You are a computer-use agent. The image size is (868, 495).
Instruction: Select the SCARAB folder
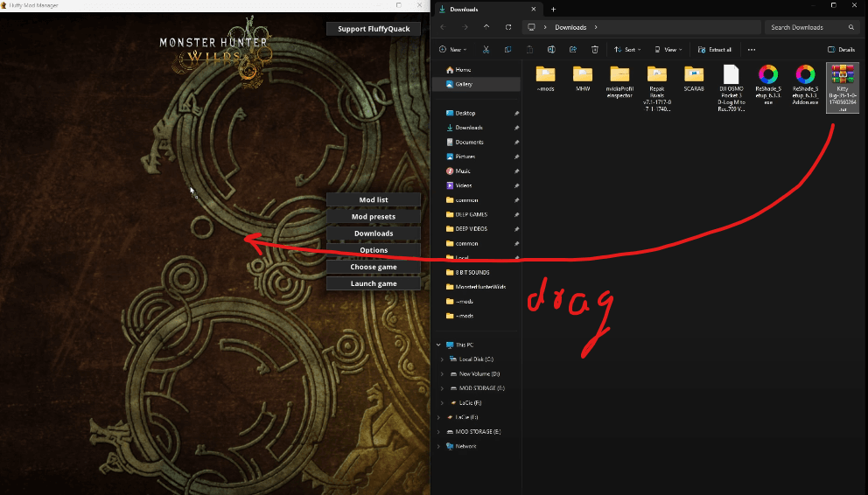[x=694, y=79]
